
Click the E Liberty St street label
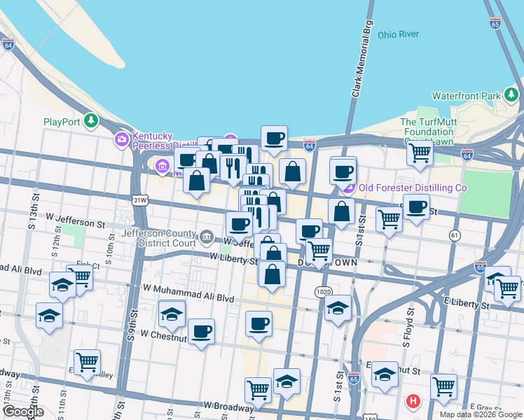pos(467,304)
